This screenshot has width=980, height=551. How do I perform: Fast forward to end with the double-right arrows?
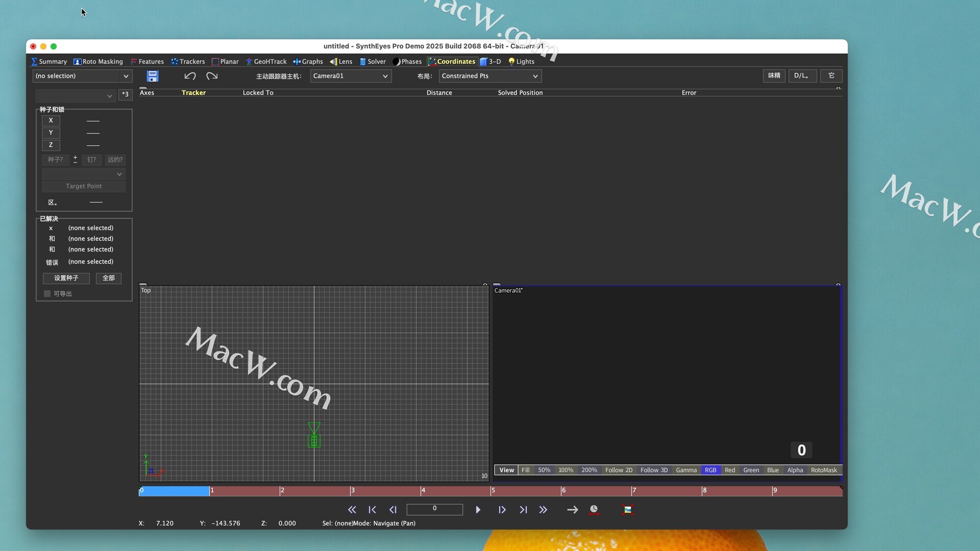[x=543, y=510]
